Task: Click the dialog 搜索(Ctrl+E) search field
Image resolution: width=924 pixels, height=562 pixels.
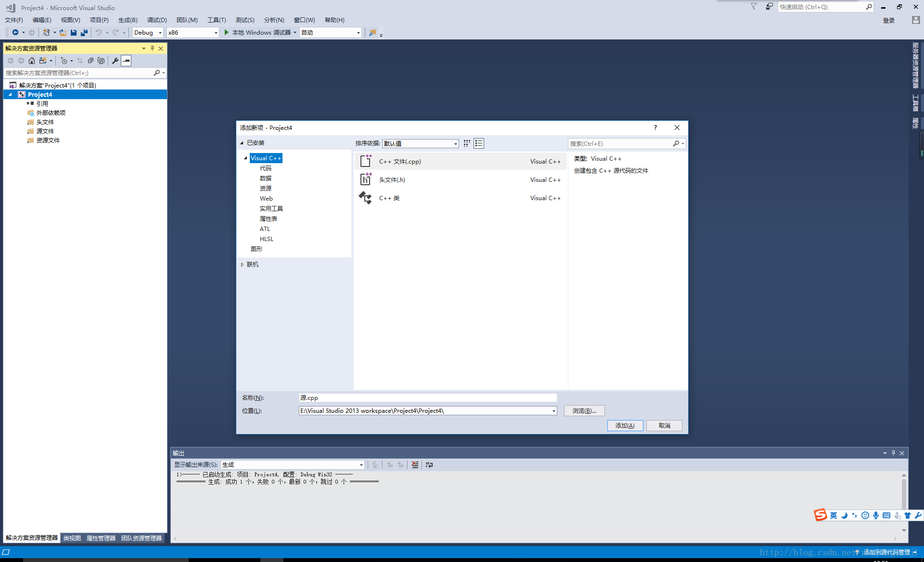Action: coord(621,143)
